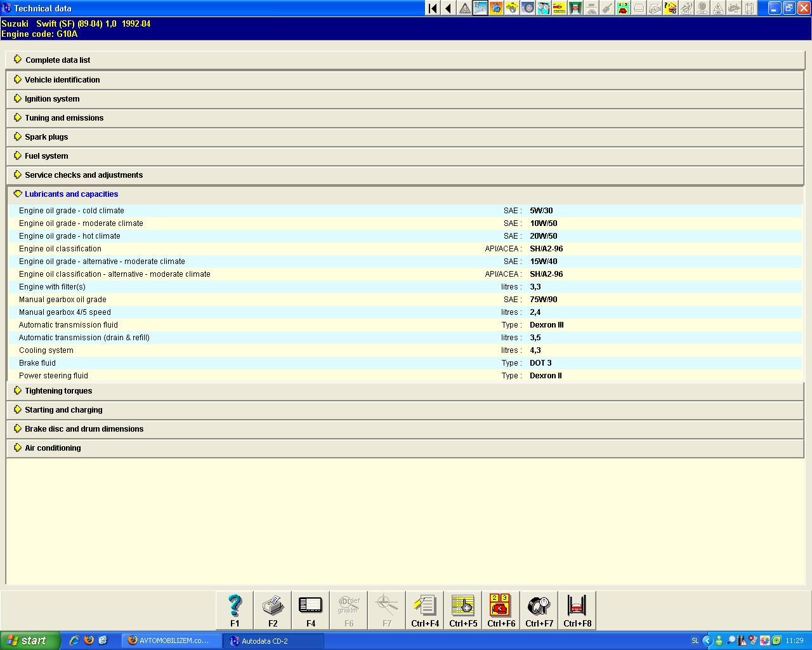Expand the Fuel system section
Image resolution: width=812 pixels, height=650 pixels.
point(405,156)
